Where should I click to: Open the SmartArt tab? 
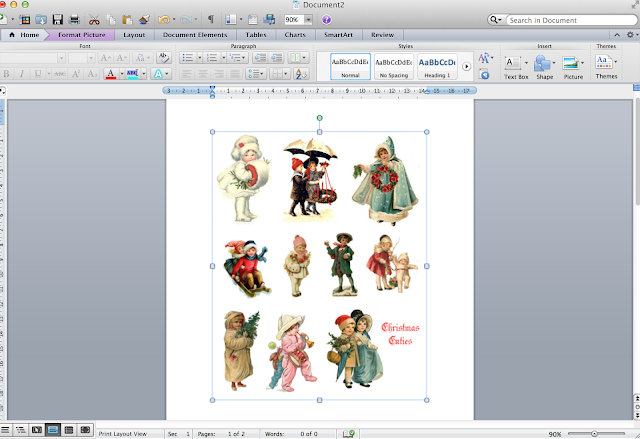(338, 35)
